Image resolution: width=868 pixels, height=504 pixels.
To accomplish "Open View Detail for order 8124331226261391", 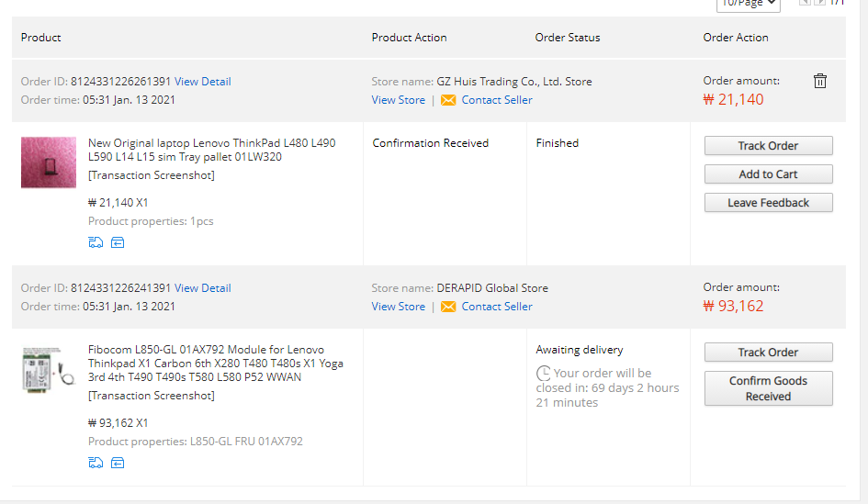I will click(x=203, y=82).
